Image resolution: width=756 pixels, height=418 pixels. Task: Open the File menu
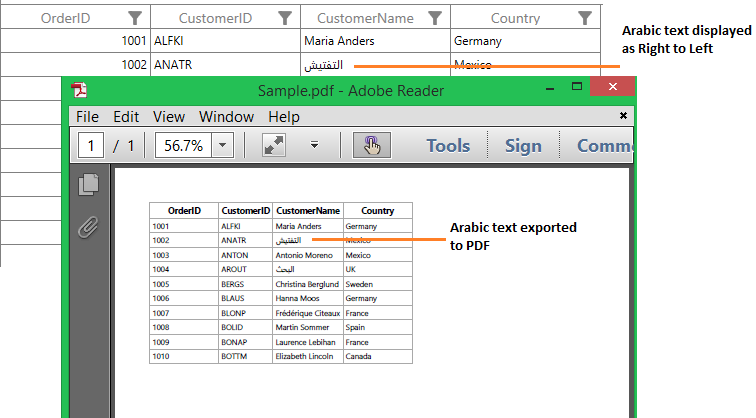click(x=87, y=117)
